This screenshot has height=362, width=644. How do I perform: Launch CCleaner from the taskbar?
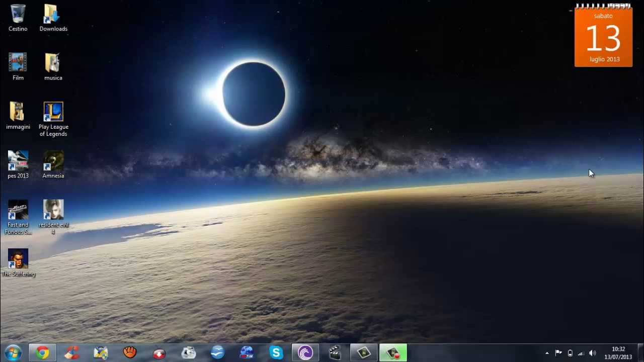(x=72, y=353)
